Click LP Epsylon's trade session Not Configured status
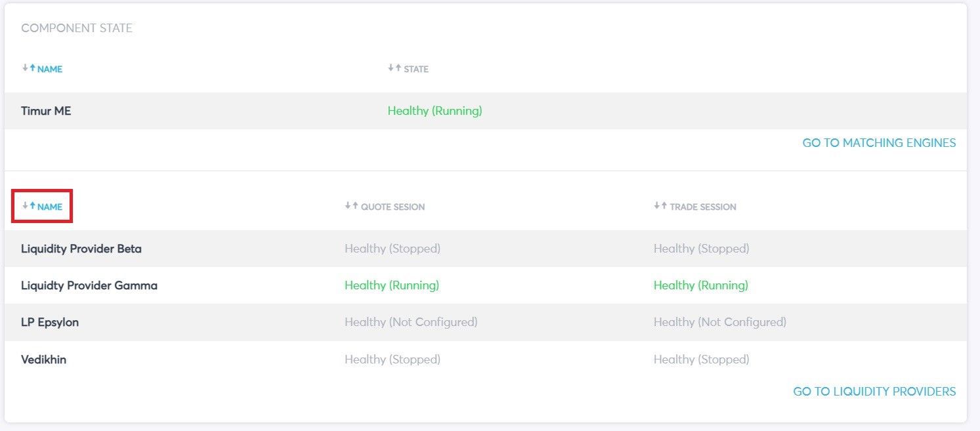Viewport: 980px width, 431px height. click(x=719, y=322)
